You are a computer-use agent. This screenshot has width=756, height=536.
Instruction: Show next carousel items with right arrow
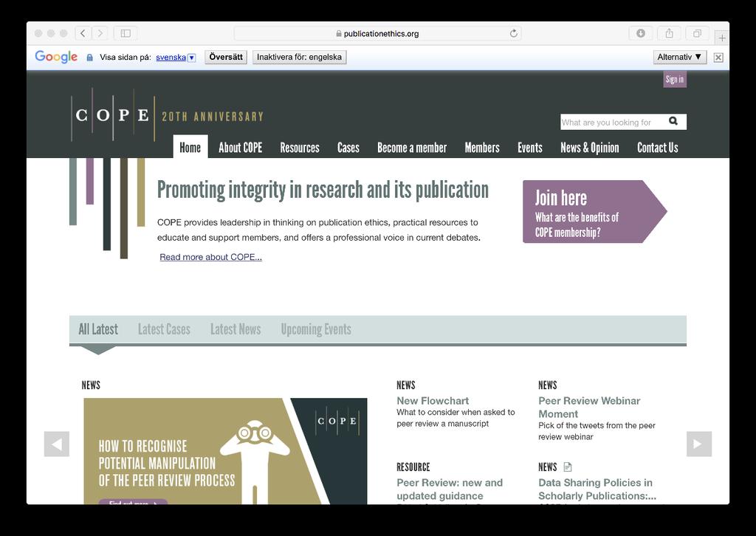click(699, 444)
